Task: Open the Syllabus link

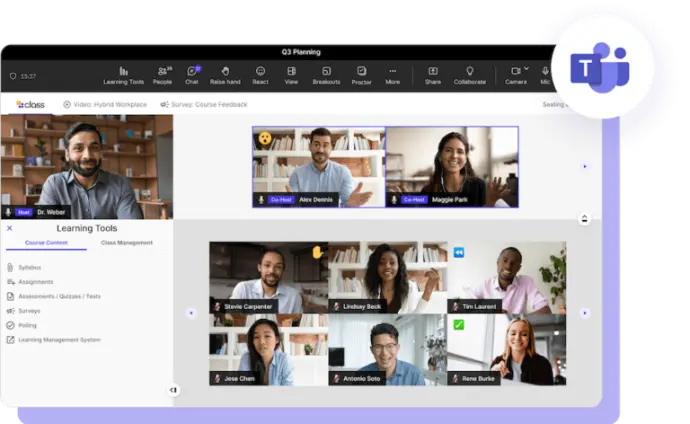Action: pos(29,267)
